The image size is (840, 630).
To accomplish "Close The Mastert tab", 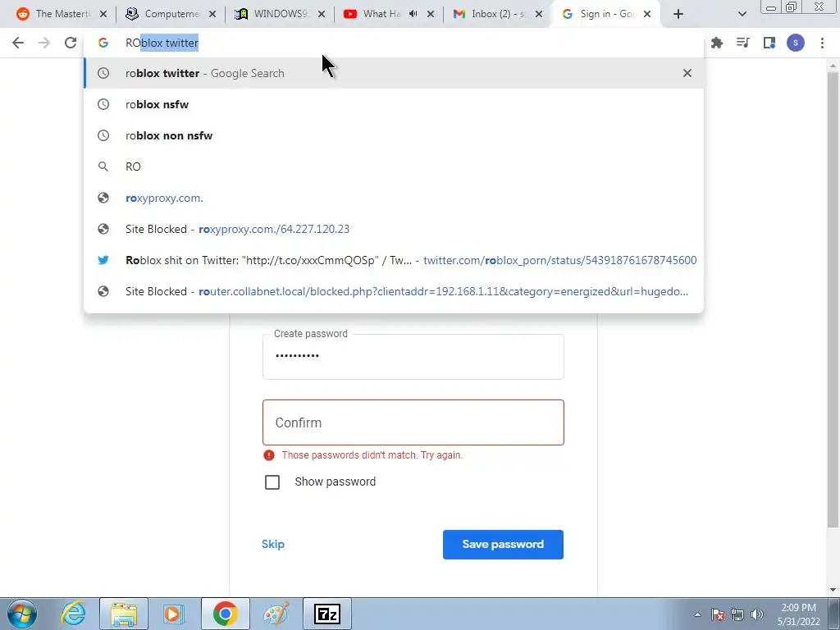I will coord(103,15).
